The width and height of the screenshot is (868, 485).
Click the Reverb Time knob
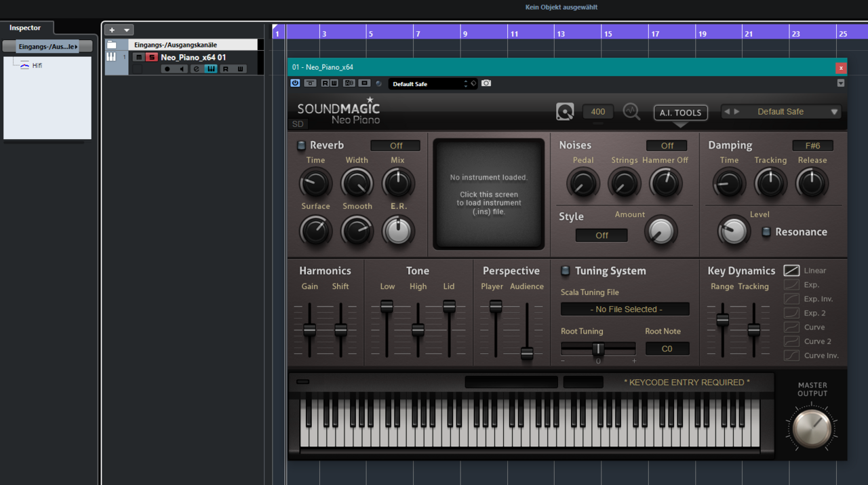(x=315, y=183)
